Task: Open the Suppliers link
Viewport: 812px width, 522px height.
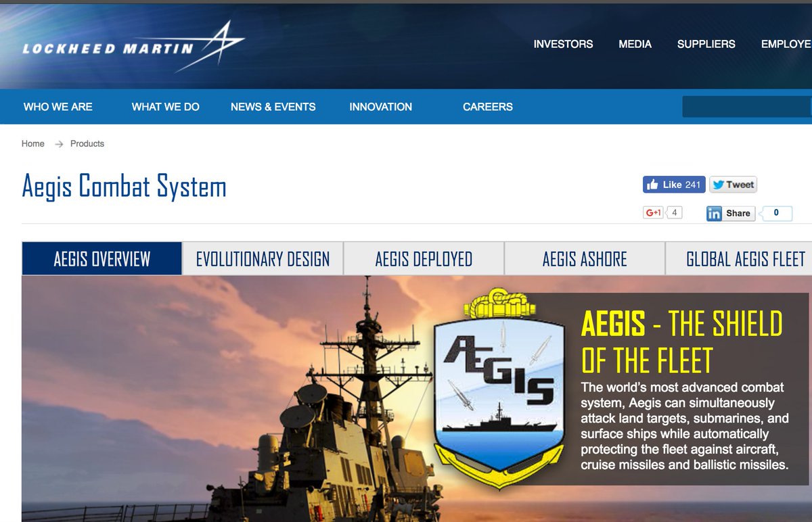Action: point(706,44)
